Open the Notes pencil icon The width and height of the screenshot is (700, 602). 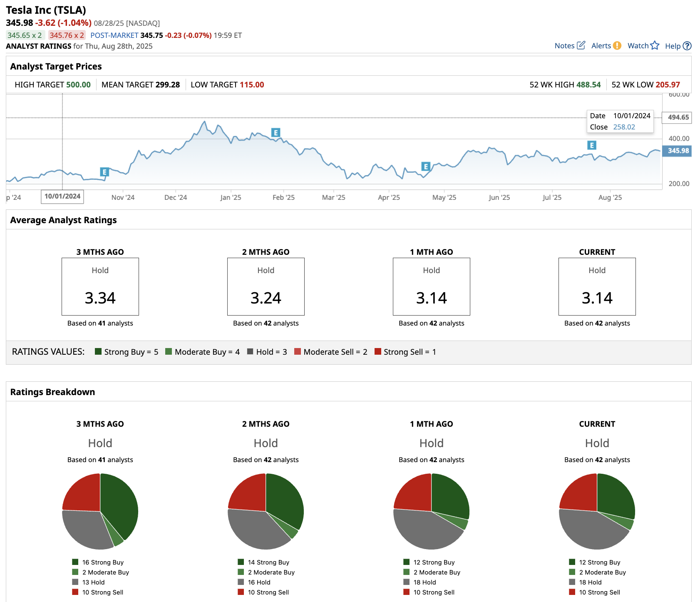point(581,45)
